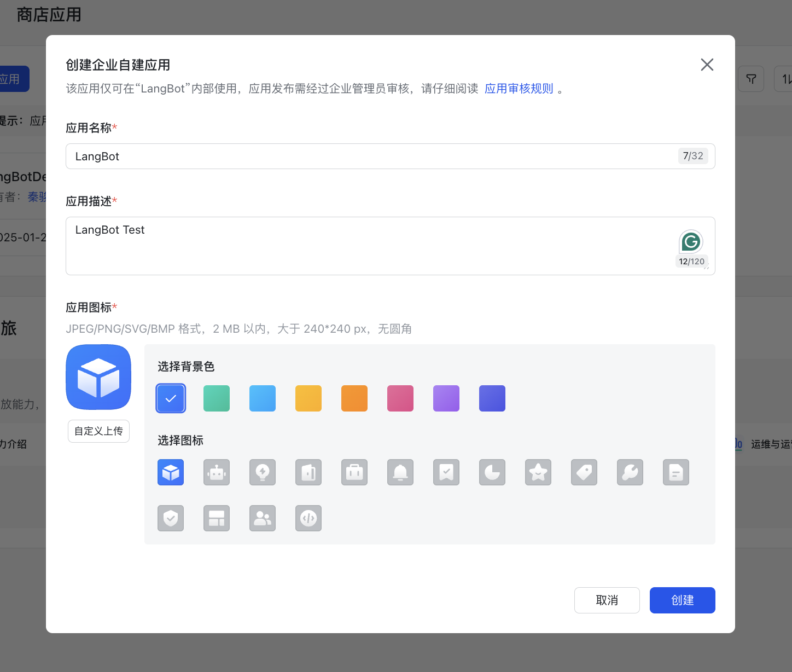Select the star app icon
This screenshot has height=672, width=792.
click(x=538, y=472)
